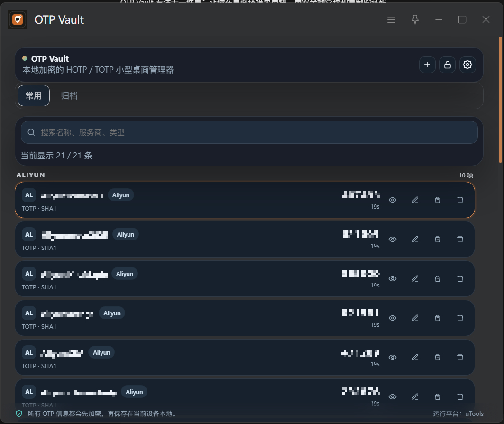Screen dimensions: 504x424
Task: Delete the third Aliyun entry with the plain trash icon
Action: 460,279
